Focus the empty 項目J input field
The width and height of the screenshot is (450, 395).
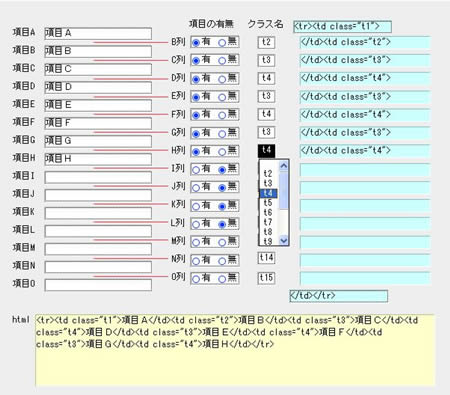pyautogui.click(x=98, y=195)
